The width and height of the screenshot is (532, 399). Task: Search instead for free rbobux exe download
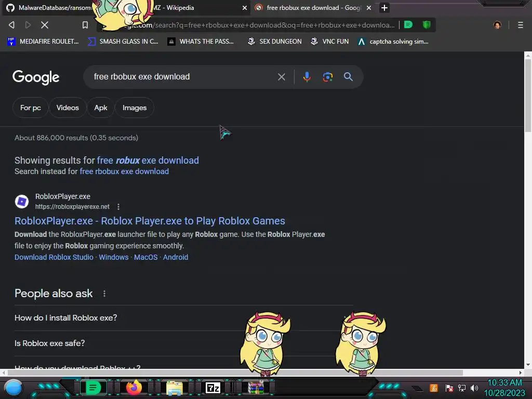[x=124, y=171]
